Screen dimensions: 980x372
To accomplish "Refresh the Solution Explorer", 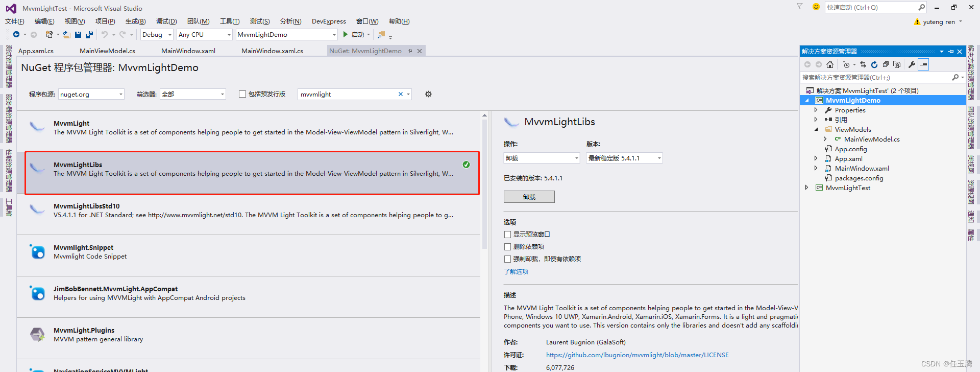I will coord(874,64).
